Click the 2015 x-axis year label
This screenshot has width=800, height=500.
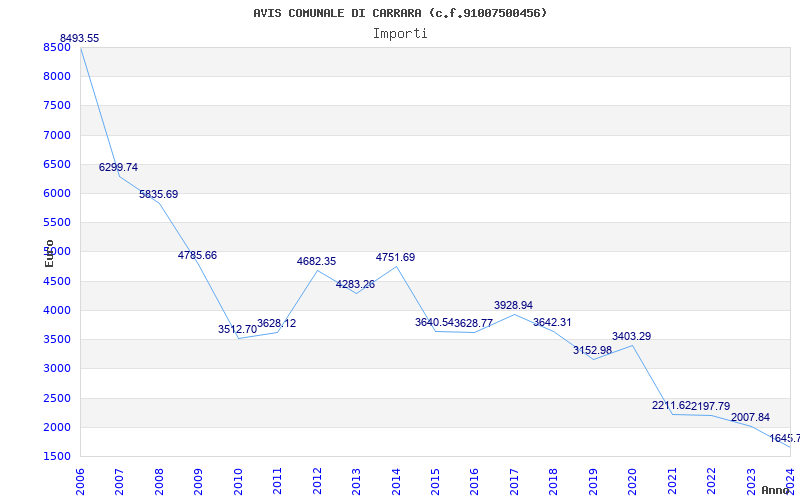[x=435, y=481]
